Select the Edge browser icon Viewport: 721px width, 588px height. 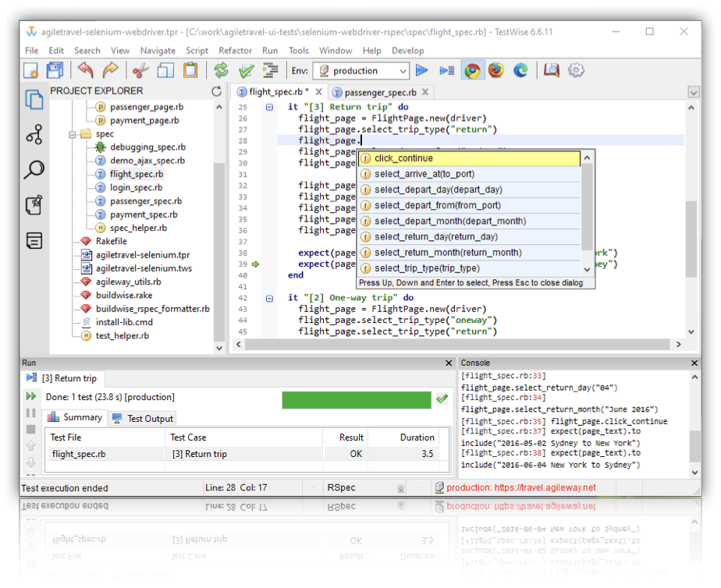[x=520, y=71]
